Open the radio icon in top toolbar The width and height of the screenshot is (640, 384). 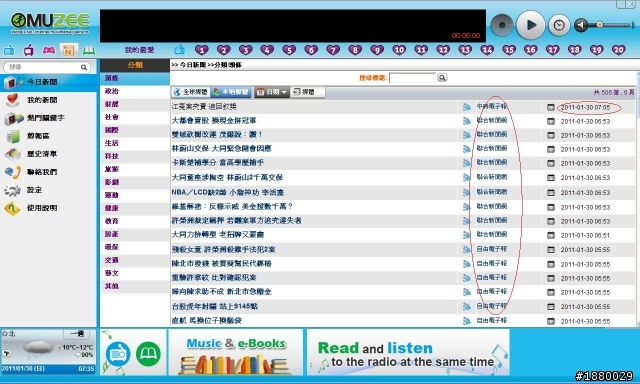(9, 51)
